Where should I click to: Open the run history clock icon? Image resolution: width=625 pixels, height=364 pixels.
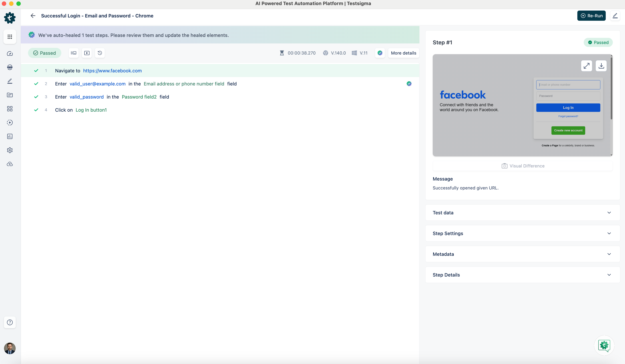coord(100,53)
